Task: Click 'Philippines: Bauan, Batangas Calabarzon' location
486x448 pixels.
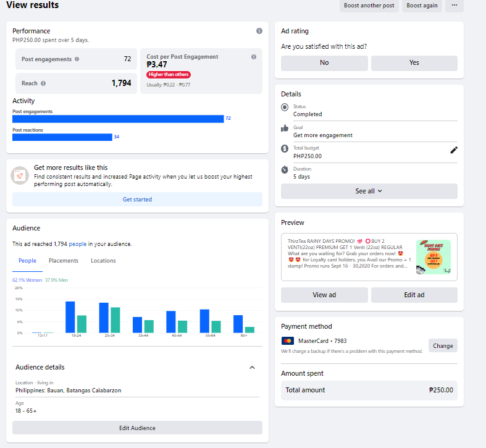Action: pyautogui.click(x=69, y=391)
